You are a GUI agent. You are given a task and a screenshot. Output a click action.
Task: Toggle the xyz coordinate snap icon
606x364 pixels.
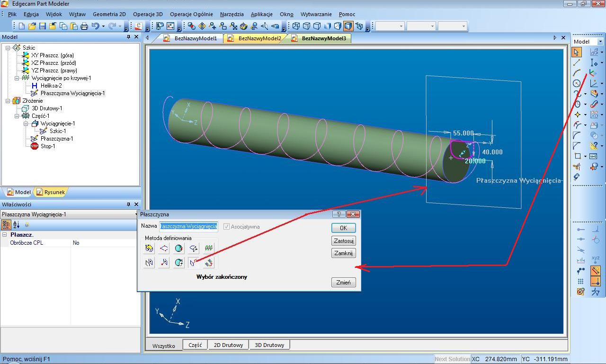pos(596,259)
